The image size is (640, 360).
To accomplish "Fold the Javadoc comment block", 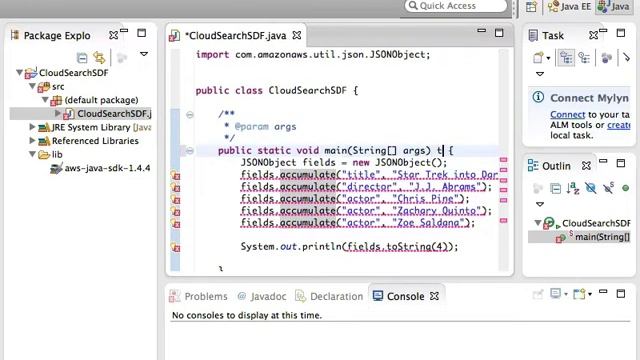I will point(190,115).
